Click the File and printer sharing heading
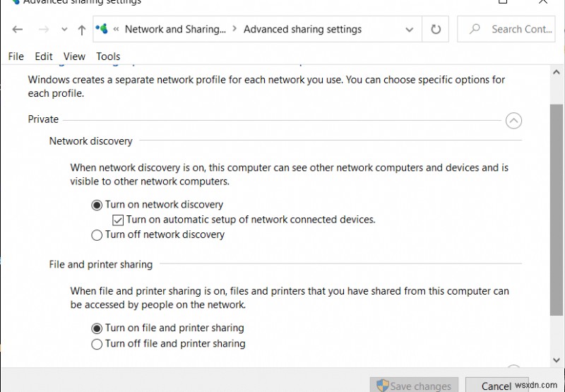Viewport: 565px width, 392px height. tap(101, 264)
